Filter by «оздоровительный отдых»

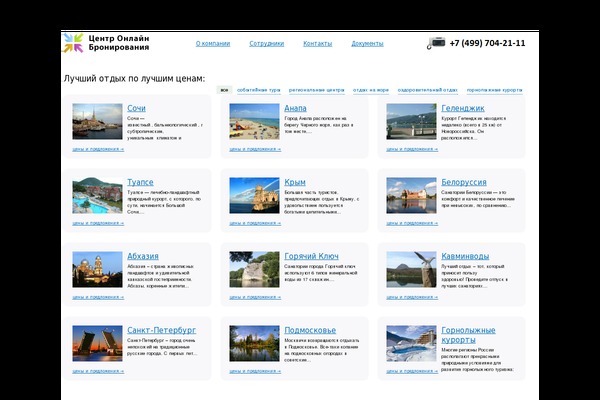427,90
